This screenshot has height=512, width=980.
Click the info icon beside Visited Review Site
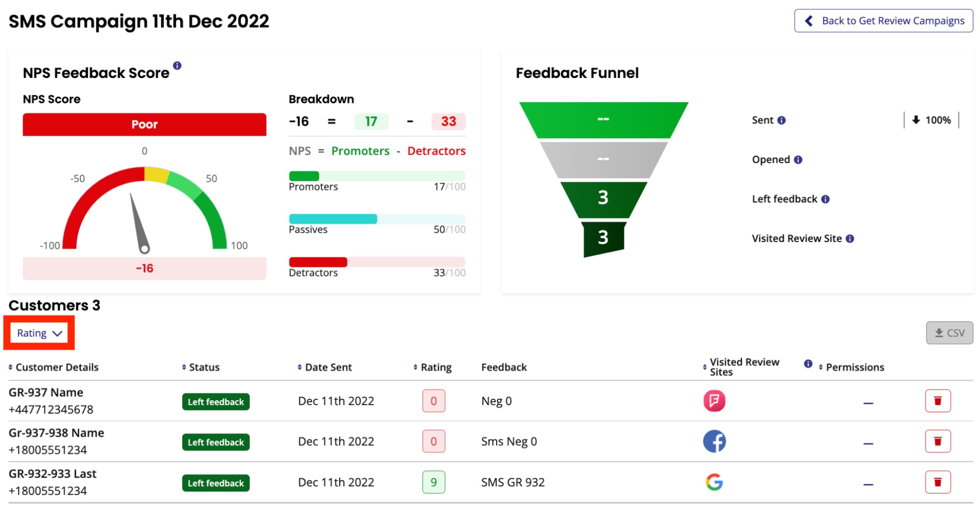850,239
